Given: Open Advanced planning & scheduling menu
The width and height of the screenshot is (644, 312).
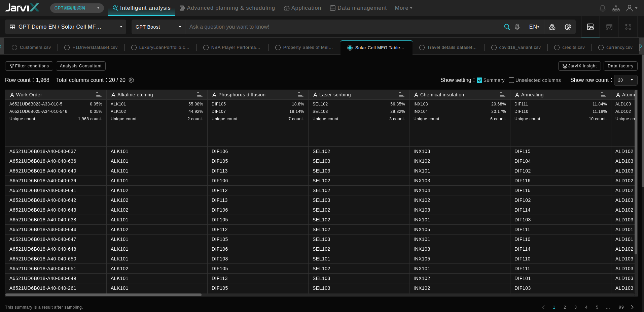Looking at the screenshot, I should [x=227, y=8].
